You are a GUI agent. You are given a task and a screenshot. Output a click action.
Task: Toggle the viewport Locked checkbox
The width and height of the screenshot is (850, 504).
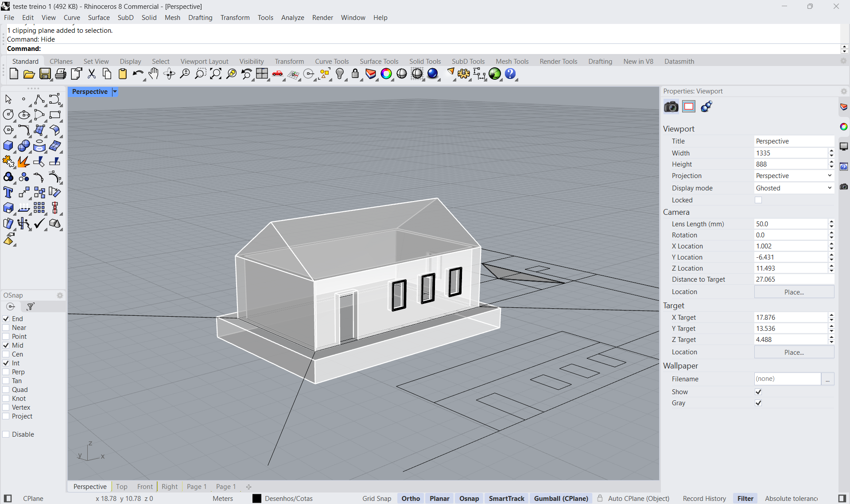tap(758, 200)
